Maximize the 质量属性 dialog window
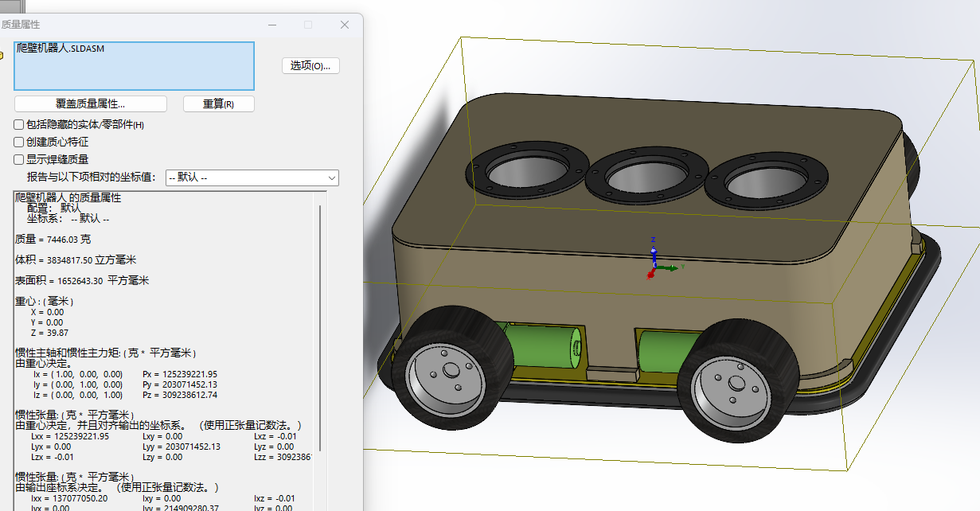The image size is (980, 511). pos(308,25)
